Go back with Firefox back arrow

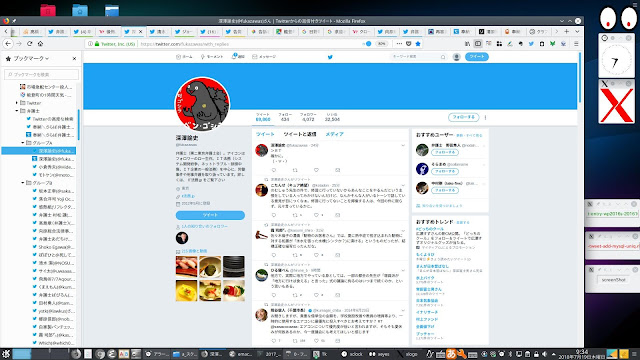coord(8,44)
